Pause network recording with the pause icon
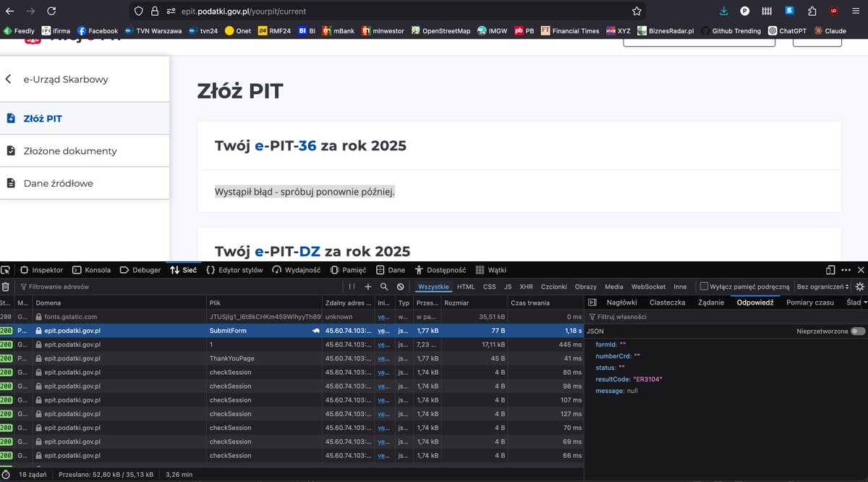The width and height of the screenshot is (868, 482). (352, 287)
